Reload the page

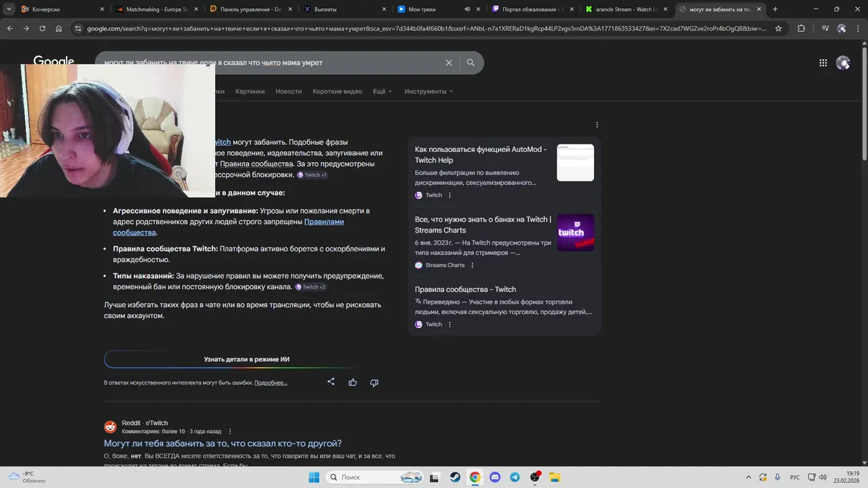coord(42,28)
